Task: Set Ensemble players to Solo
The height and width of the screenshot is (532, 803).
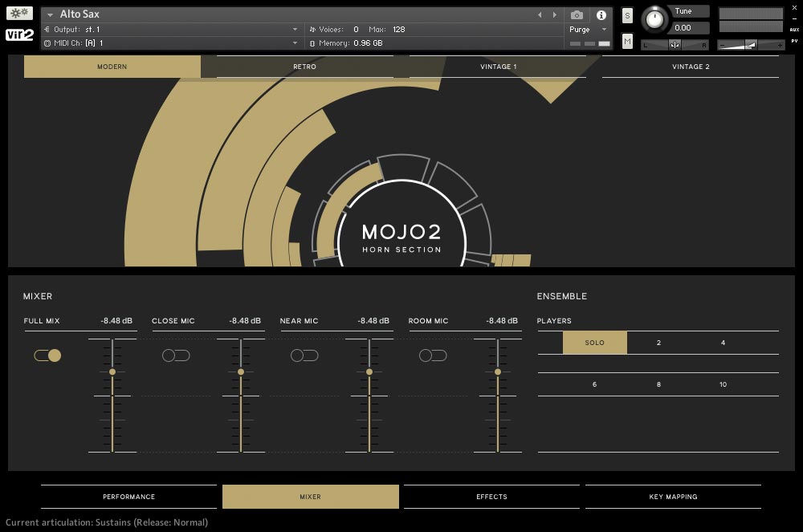Action: (594, 343)
